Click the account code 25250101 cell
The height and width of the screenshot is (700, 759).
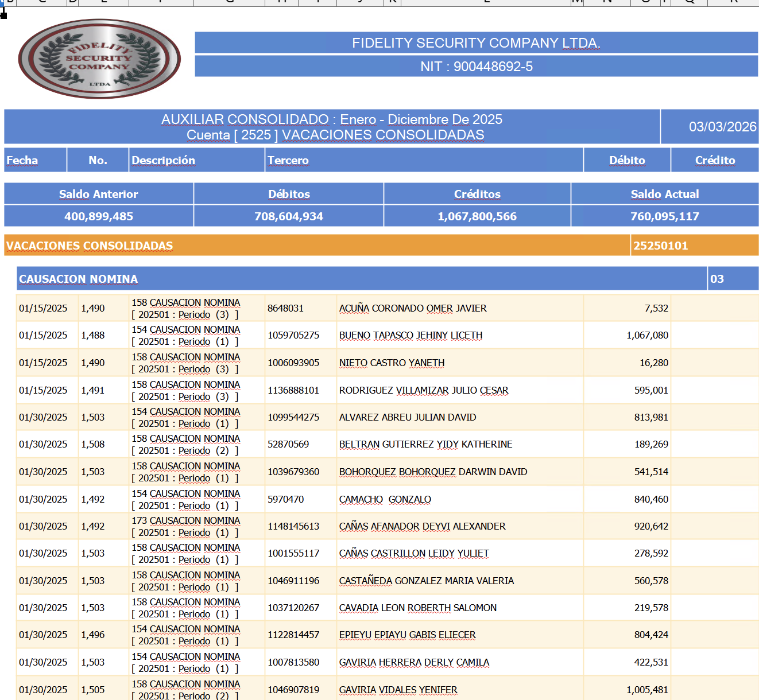tap(695, 246)
